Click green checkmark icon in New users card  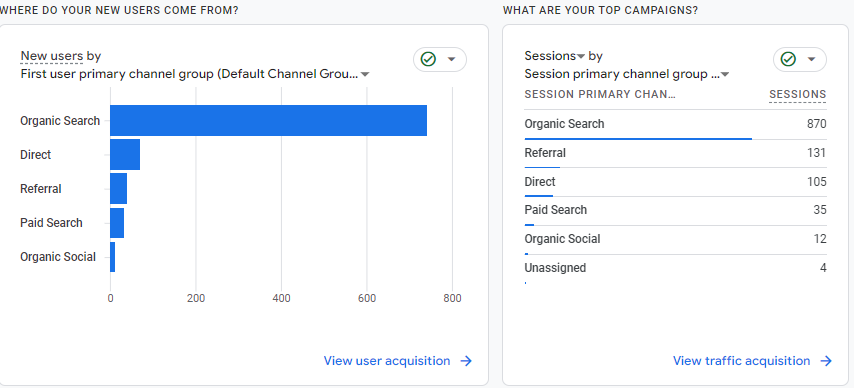pos(429,59)
